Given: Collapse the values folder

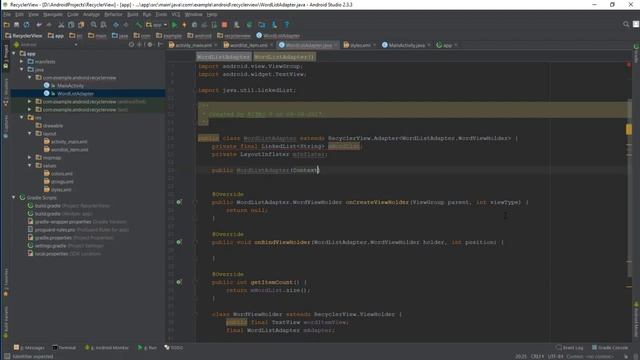Looking at the screenshot, I should (30, 166).
